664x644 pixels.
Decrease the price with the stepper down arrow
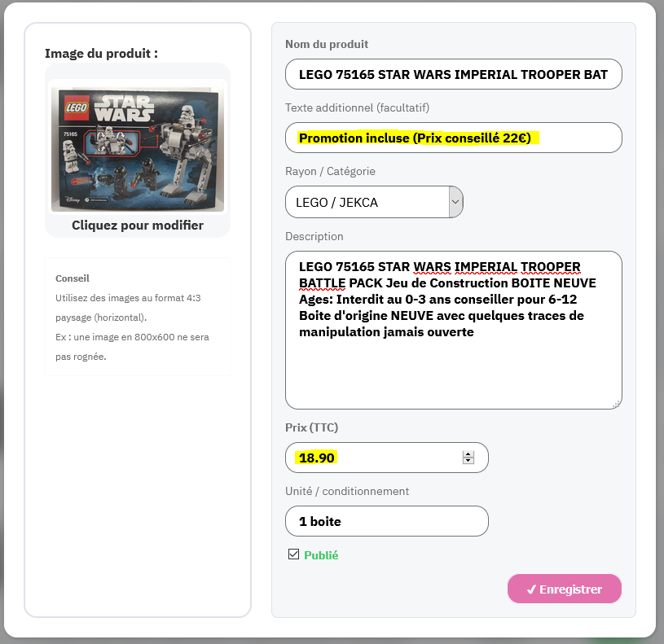pos(468,461)
